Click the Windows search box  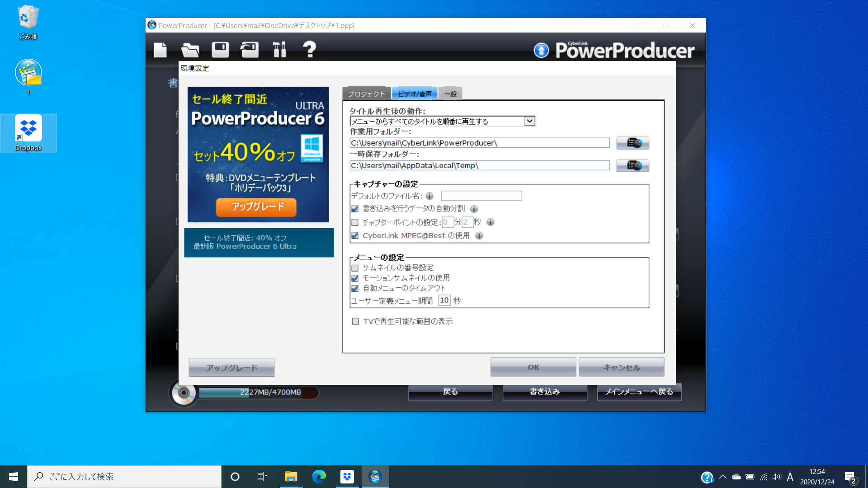pyautogui.click(x=124, y=477)
